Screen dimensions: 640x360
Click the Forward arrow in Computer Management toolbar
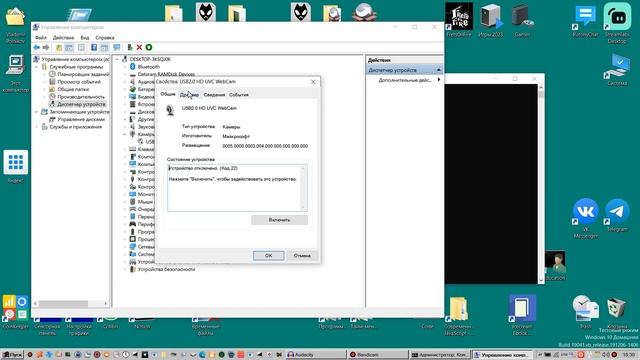pyautogui.click(x=46, y=47)
